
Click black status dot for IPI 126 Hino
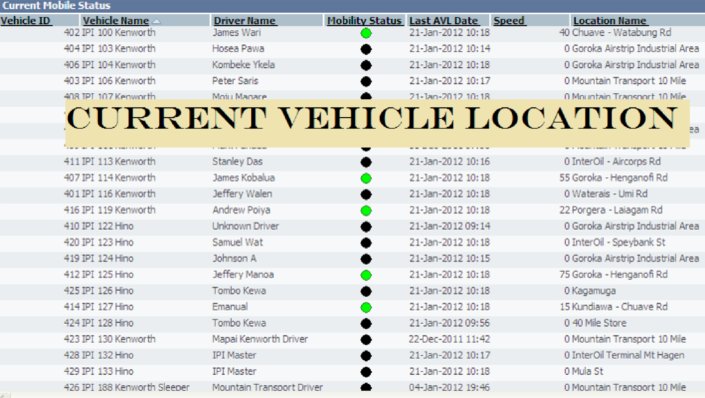366,291
